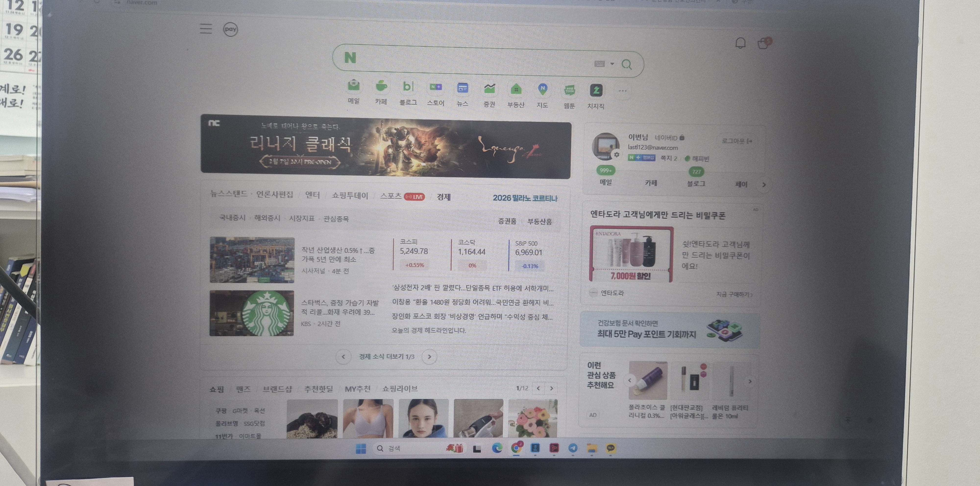
Task: Open the Naver Pay icon
Action: (x=230, y=29)
